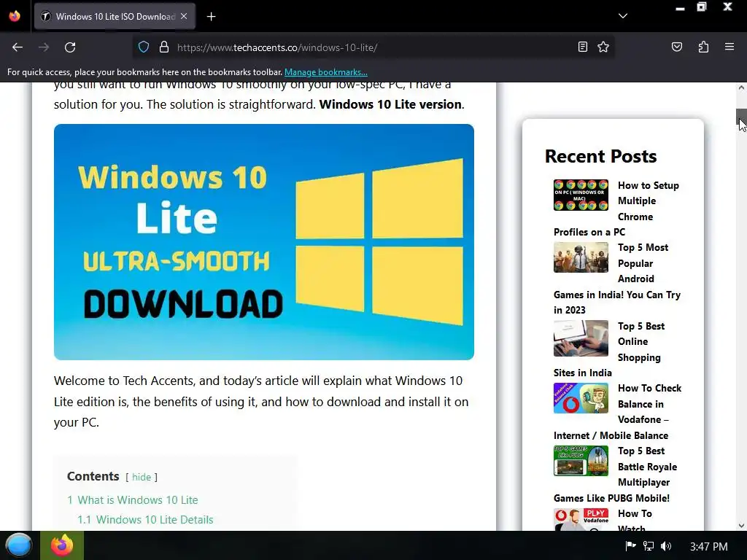Open the Vodafone balance post thumbnail
Viewport: 747px width, 560px height.
(x=581, y=398)
